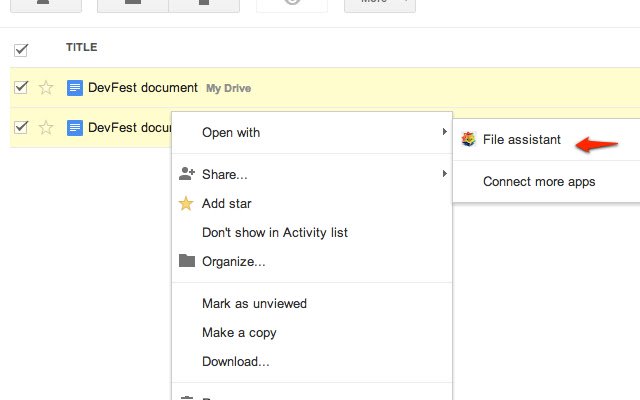Screen dimensions: 640x400
Task: Expand the Open with submenu arrow
Action: 444,131
